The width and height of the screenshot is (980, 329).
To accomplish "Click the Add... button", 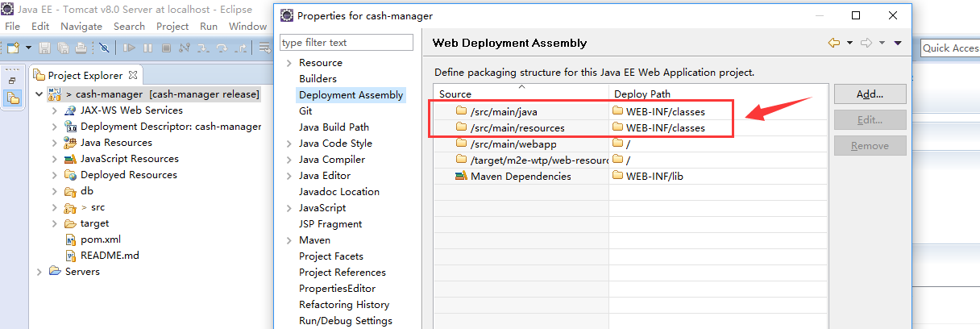I will click(870, 94).
